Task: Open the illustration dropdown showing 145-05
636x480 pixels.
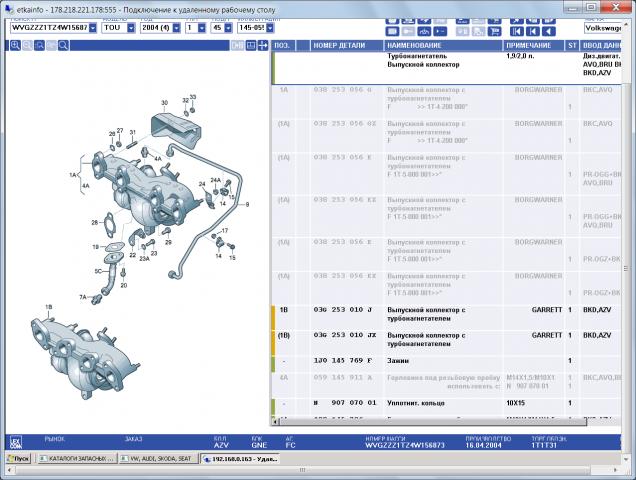Action: [270, 28]
